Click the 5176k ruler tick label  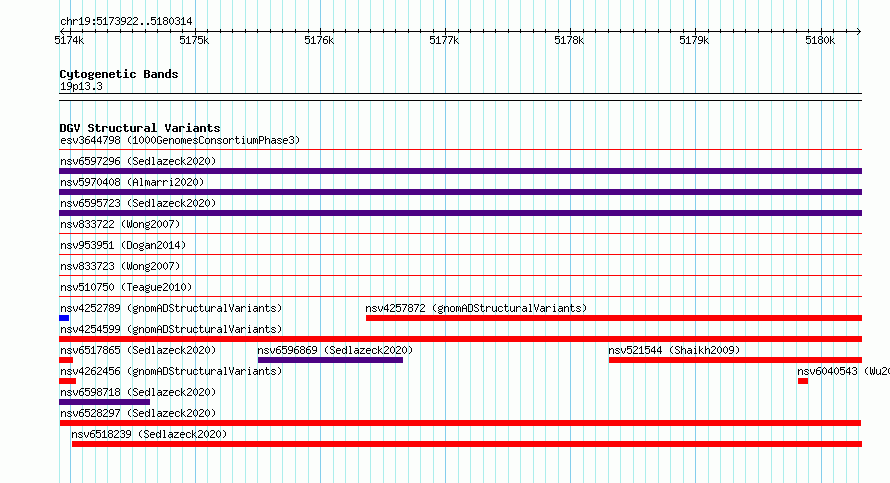click(319, 40)
